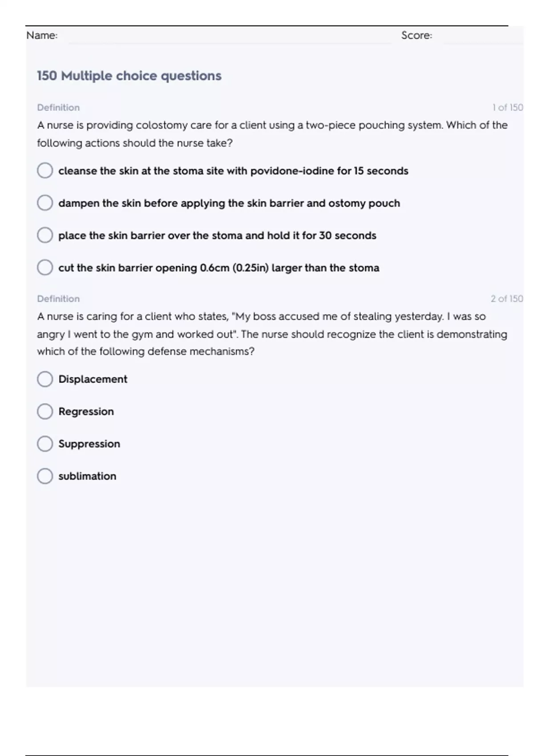
Task: Select radio for dampen the skin answer
Action: 45,203
